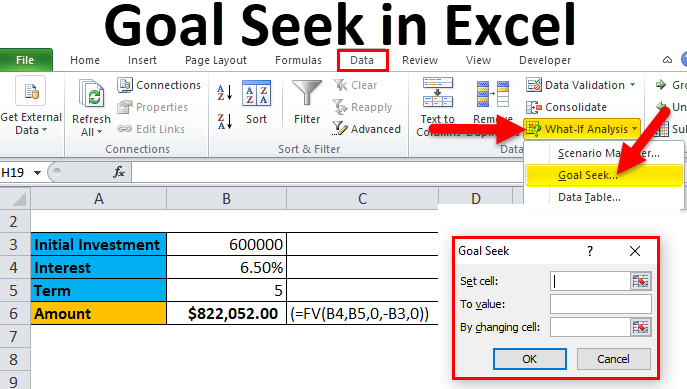This screenshot has width=687, height=389.
Task: Select the Initial Investment cell
Action: click(x=99, y=244)
